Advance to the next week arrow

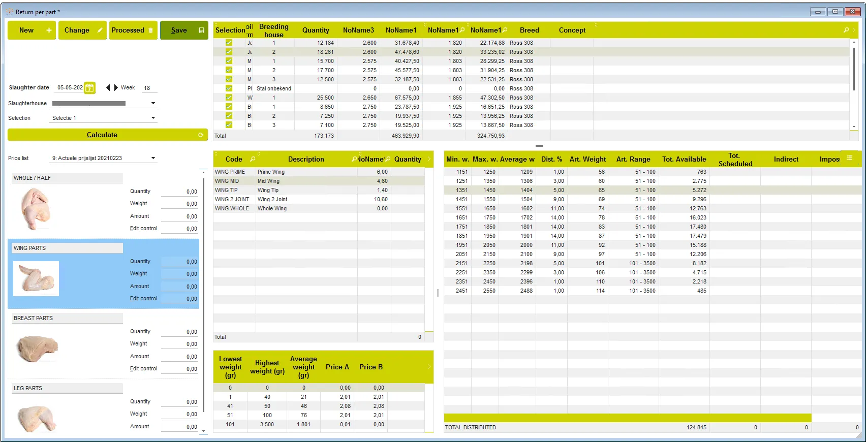pyautogui.click(x=116, y=88)
